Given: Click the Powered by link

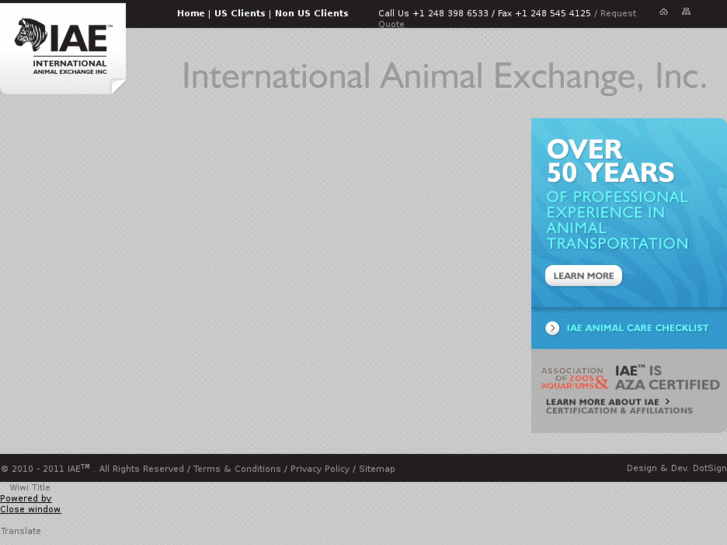Looking at the screenshot, I should click(x=26, y=498).
